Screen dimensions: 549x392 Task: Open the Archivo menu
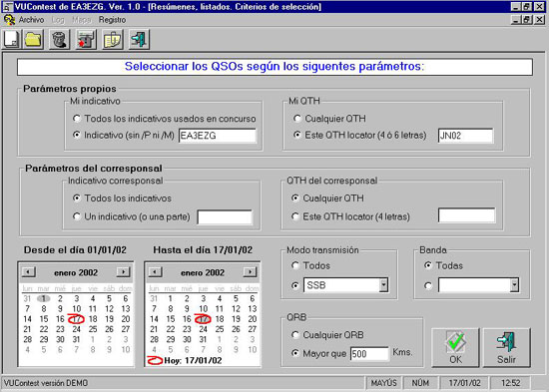coord(31,20)
